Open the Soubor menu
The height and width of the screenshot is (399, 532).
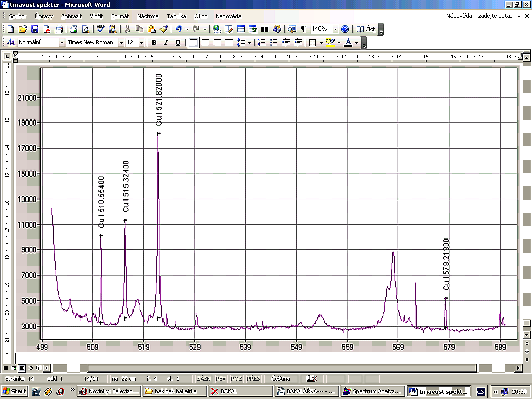[x=18, y=16]
